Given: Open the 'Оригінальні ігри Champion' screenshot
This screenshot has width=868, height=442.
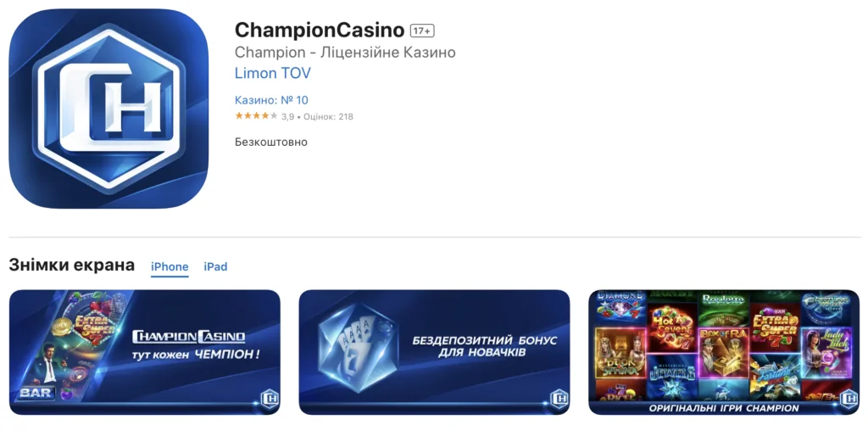Looking at the screenshot, I should [724, 352].
